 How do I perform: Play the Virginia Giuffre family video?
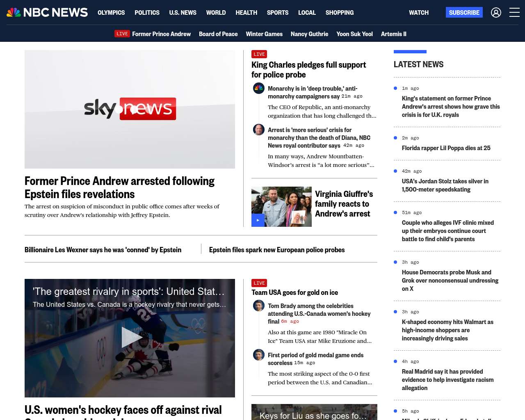point(258,220)
